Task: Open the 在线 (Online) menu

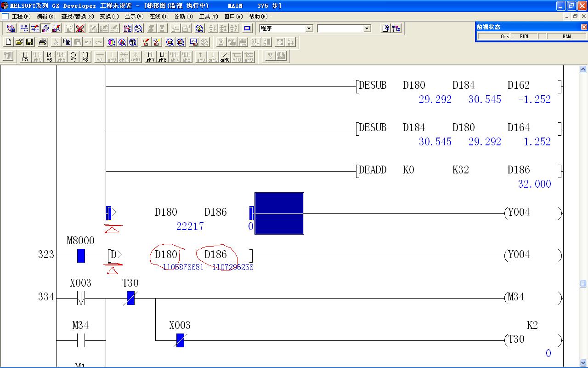Action: [x=158, y=16]
